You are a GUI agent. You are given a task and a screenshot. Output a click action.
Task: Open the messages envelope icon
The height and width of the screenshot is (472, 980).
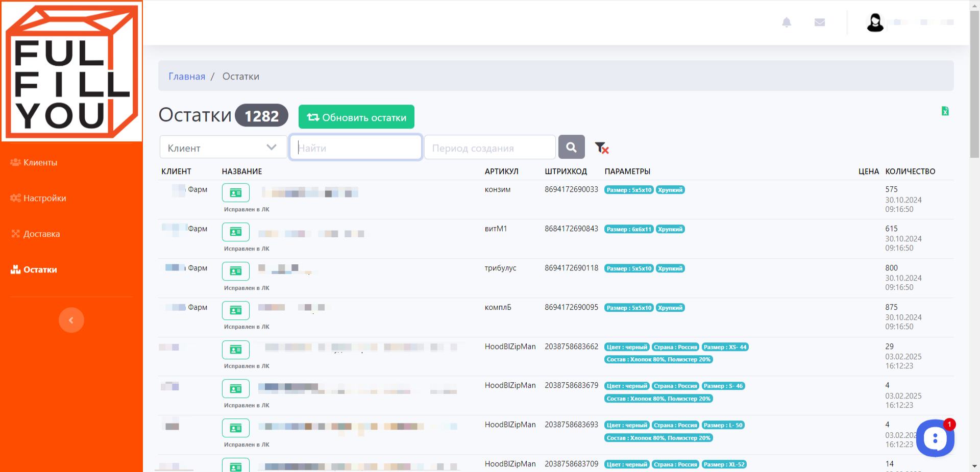pyautogui.click(x=820, y=22)
